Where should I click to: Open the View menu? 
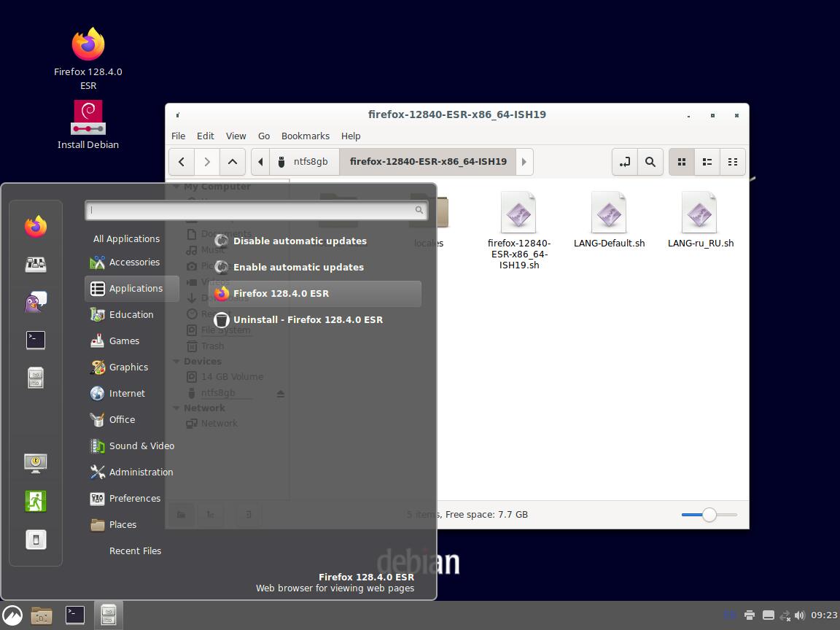coord(236,136)
